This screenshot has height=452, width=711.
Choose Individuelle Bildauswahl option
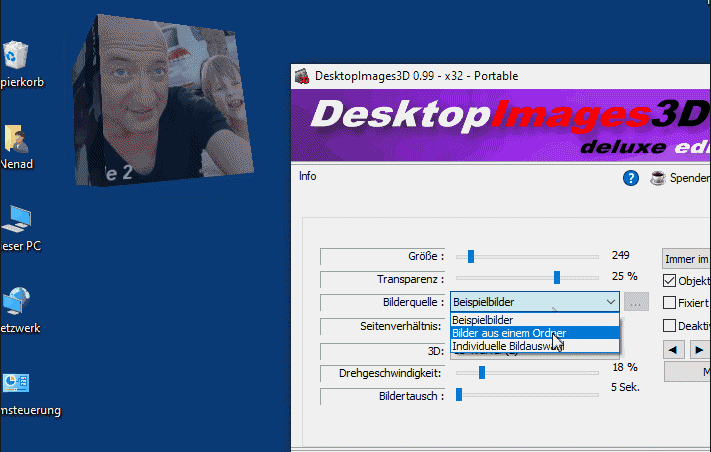pyautogui.click(x=535, y=346)
